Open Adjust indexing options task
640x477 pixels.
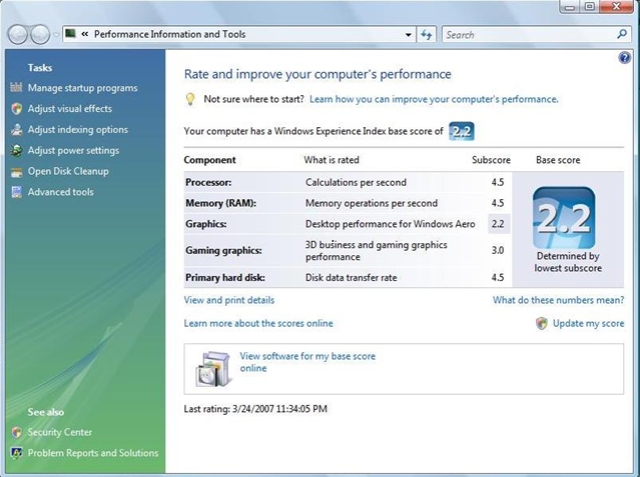pos(78,130)
